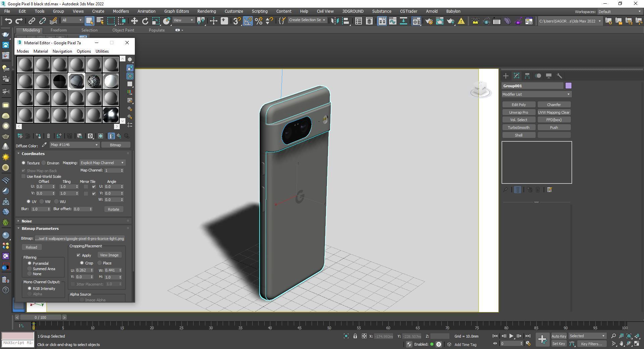Open the Modifier List dropdown
Image resolution: width=644 pixels, height=349 pixels.
[536, 94]
